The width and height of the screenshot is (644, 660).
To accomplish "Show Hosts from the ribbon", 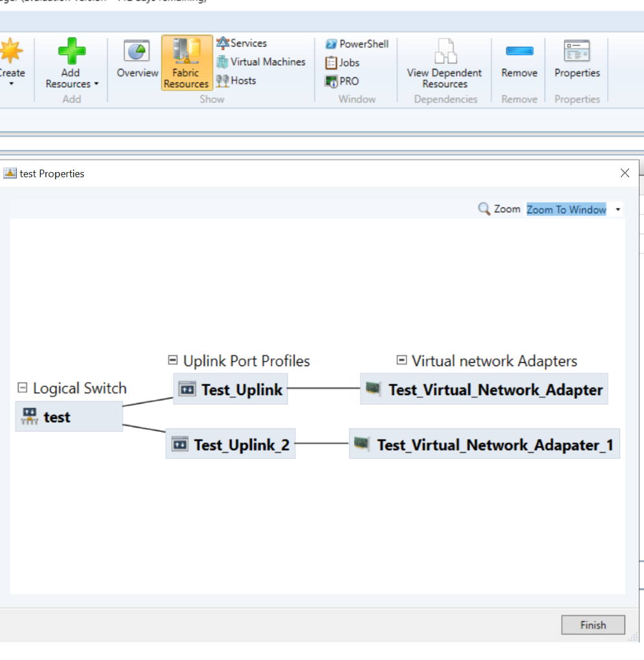I will click(236, 81).
